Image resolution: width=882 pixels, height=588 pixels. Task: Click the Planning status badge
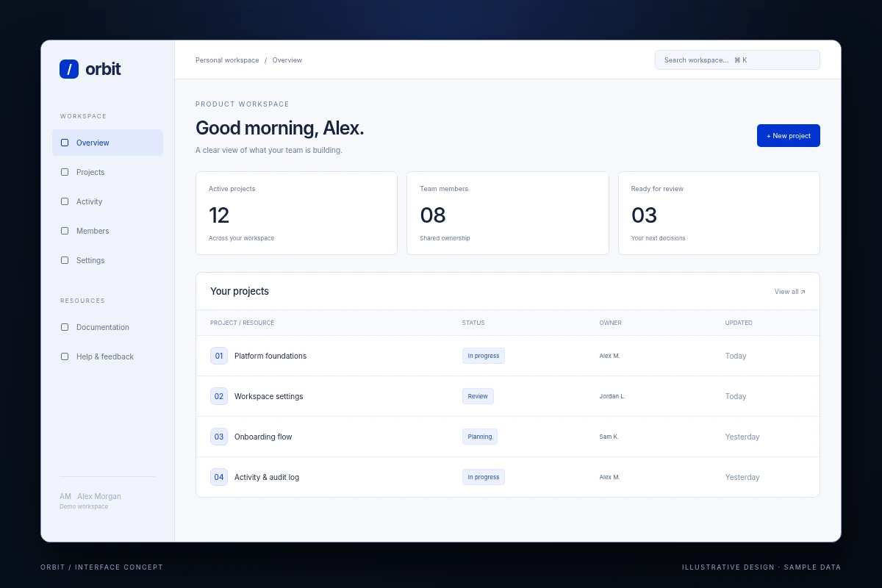480,437
